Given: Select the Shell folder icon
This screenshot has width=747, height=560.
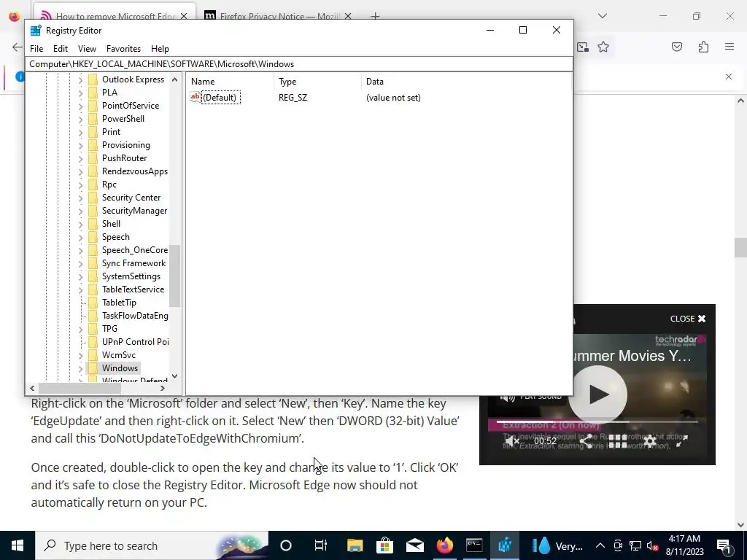Looking at the screenshot, I should point(93,224).
